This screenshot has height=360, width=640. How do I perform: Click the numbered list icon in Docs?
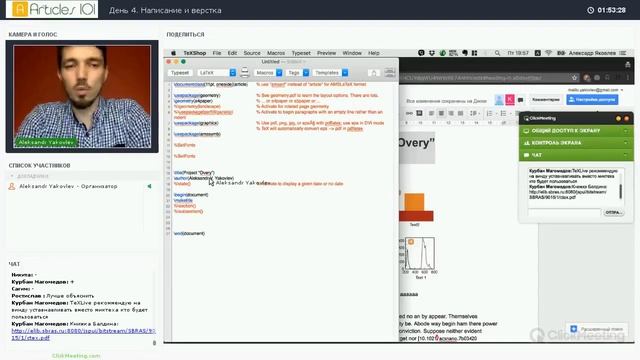490,113
